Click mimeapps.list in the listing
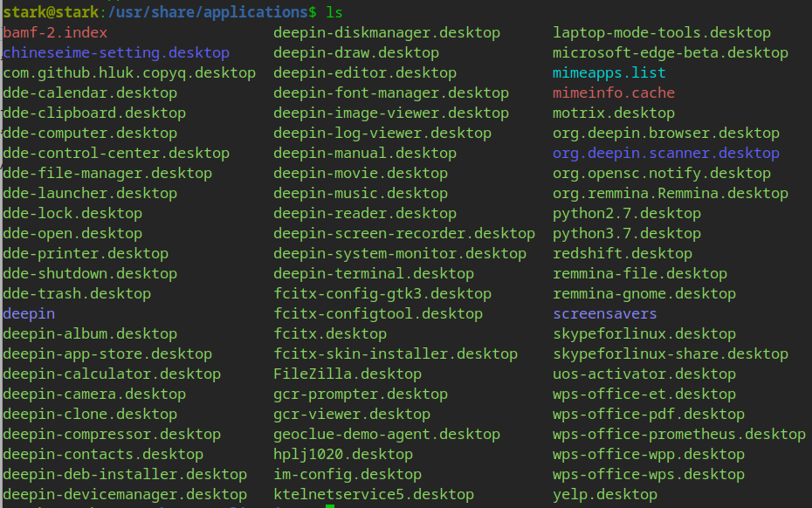The height and width of the screenshot is (508, 812). tap(609, 73)
